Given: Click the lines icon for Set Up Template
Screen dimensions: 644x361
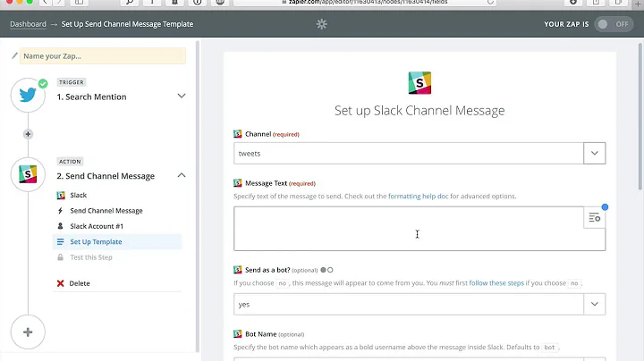Looking at the screenshot, I should pyautogui.click(x=61, y=241).
